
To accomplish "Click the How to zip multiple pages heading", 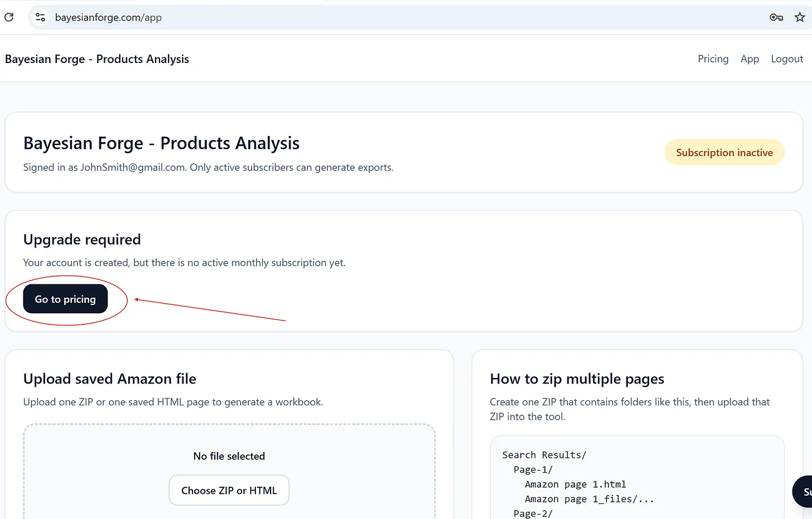I will [577, 379].
